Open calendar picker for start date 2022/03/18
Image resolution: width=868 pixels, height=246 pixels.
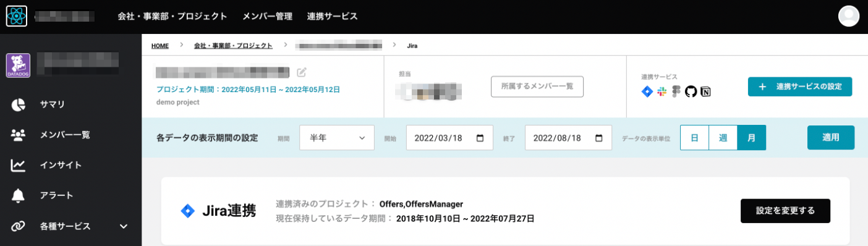[480, 138]
